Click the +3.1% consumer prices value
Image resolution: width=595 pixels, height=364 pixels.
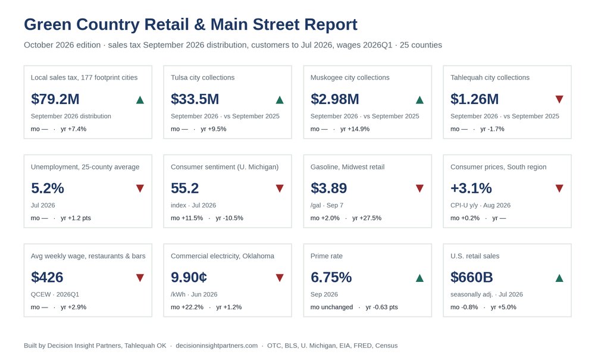click(x=471, y=188)
